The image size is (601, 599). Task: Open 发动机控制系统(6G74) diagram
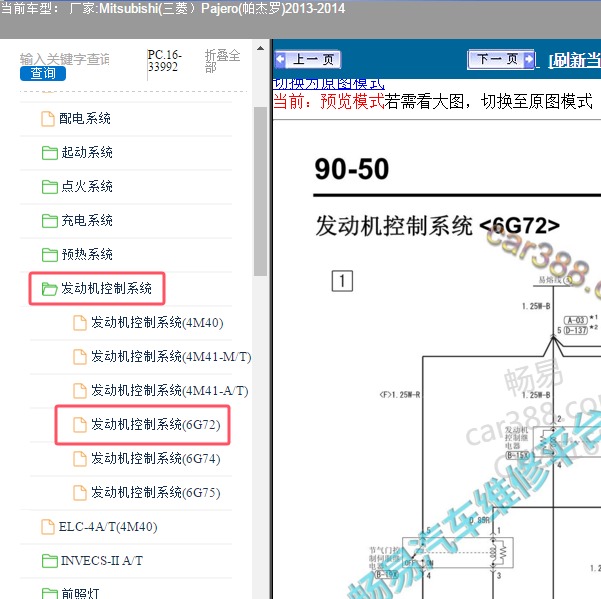[x=156, y=459]
